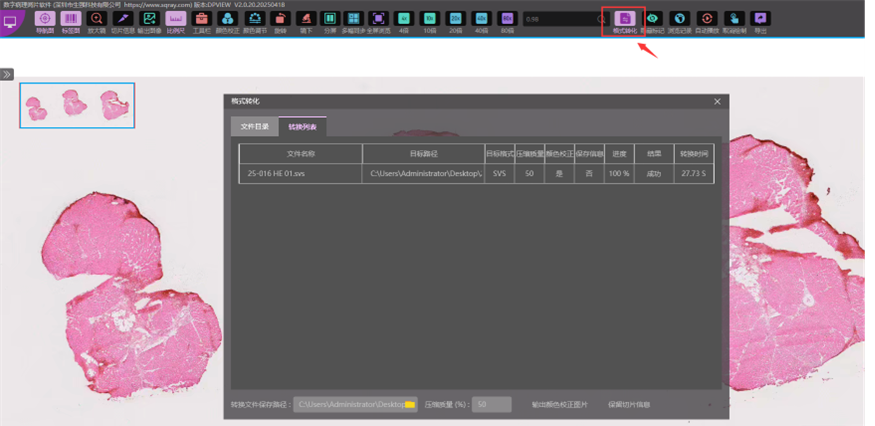
Task: Click the 目标路径 column header
Action: (424, 154)
